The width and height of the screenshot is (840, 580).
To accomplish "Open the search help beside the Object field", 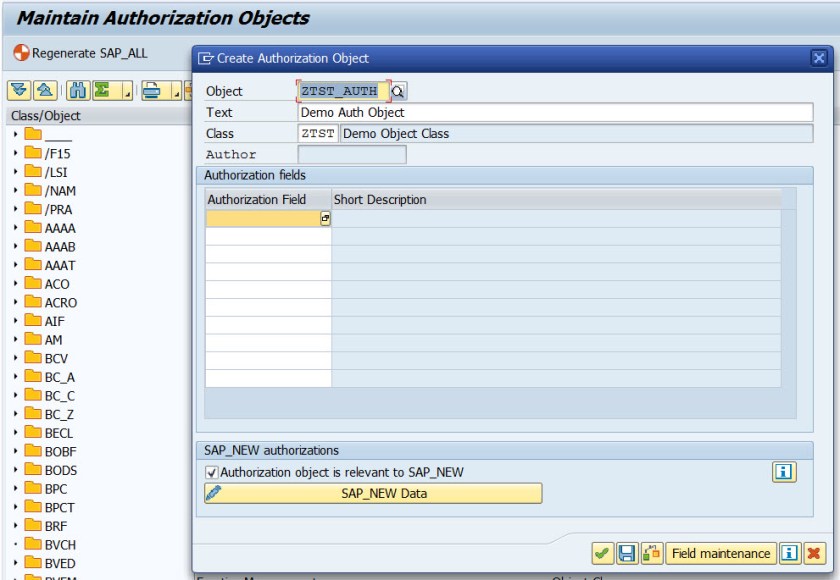I will point(398,91).
